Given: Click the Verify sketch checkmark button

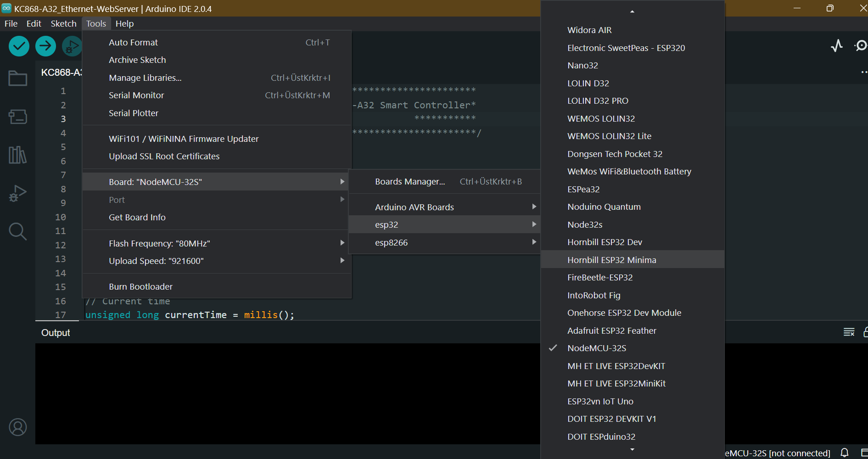Looking at the screenshot, I should tap(19, 46).
